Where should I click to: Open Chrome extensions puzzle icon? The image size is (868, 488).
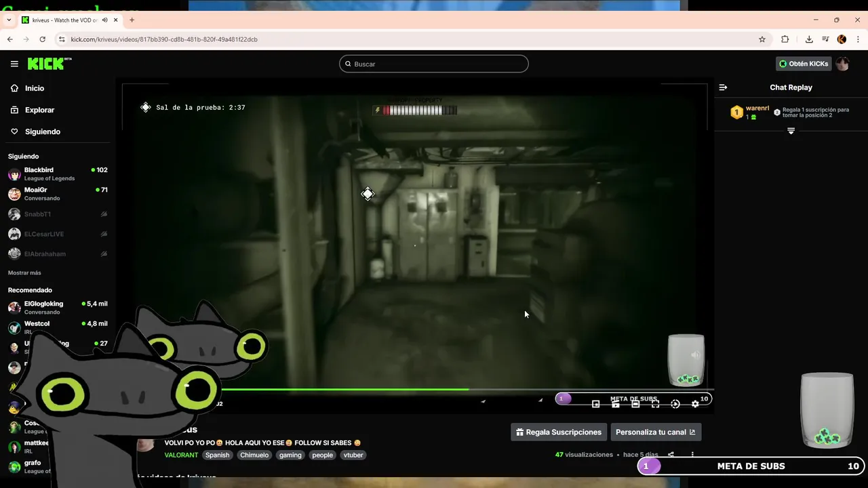[785, 39]
